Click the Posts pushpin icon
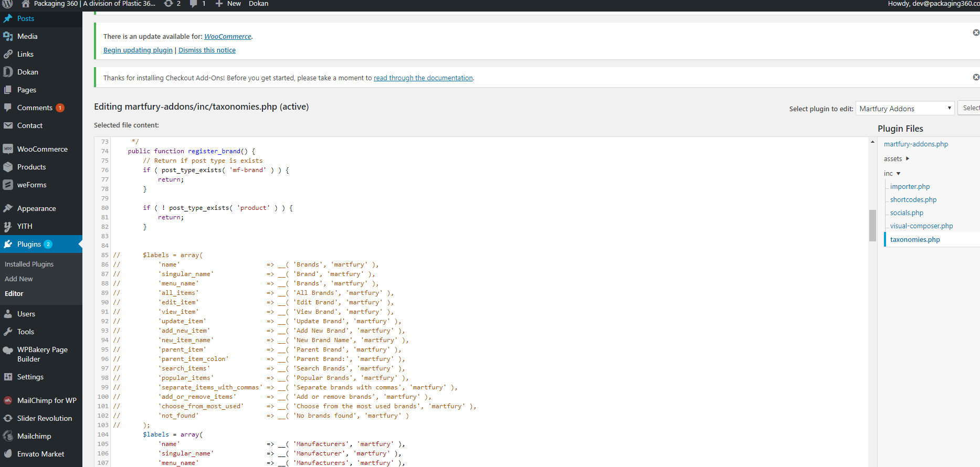Image resolution: width=980 pixels, height=467 pixels. [8, 18]
